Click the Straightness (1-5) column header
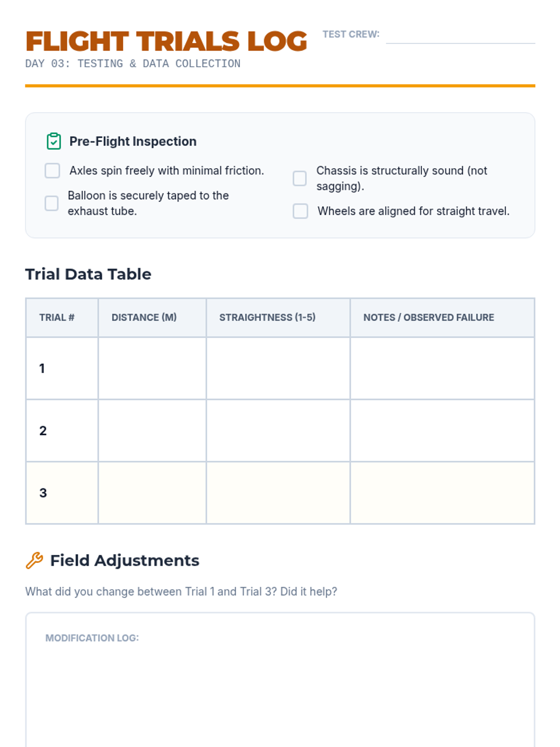560x747 pixels. point(267,317)
